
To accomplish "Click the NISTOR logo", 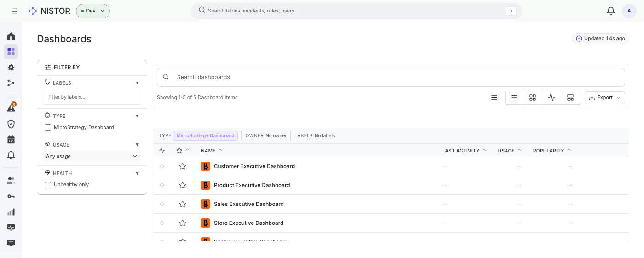I will pos(49,11).
